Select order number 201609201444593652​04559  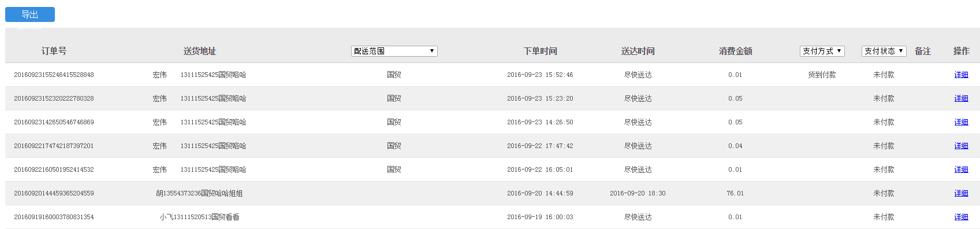[54, 193]
